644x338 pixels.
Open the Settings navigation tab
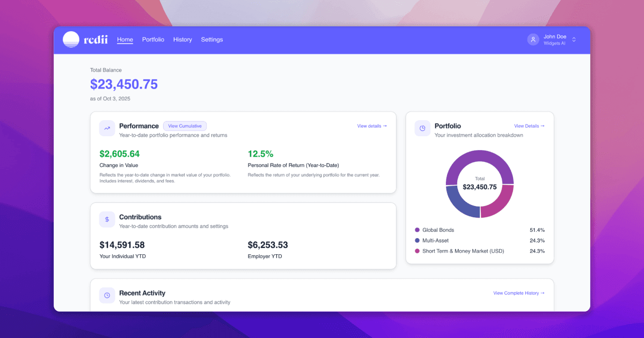click(x=212, y=40)
